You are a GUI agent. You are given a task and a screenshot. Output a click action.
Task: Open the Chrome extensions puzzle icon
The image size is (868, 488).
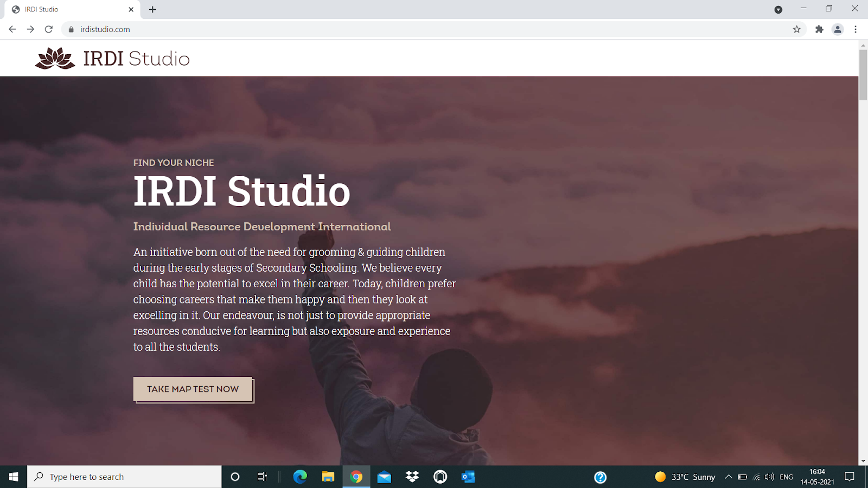pyautogui.click(x=819, y=29)
